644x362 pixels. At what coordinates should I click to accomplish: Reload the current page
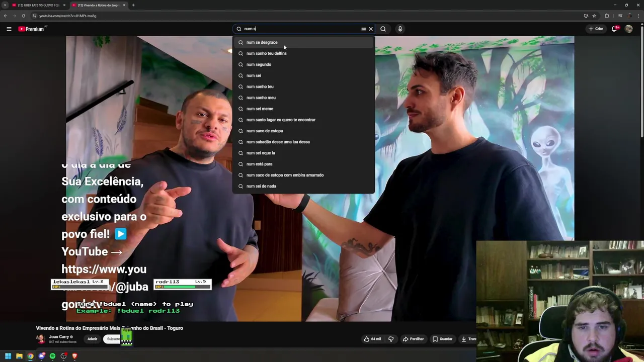point(23,16)
